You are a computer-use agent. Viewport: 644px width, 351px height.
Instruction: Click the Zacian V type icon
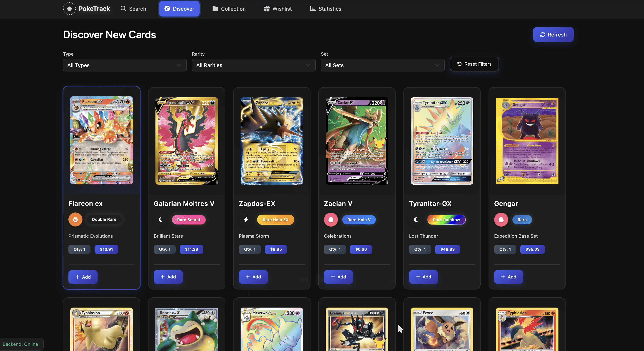[331, 220]
